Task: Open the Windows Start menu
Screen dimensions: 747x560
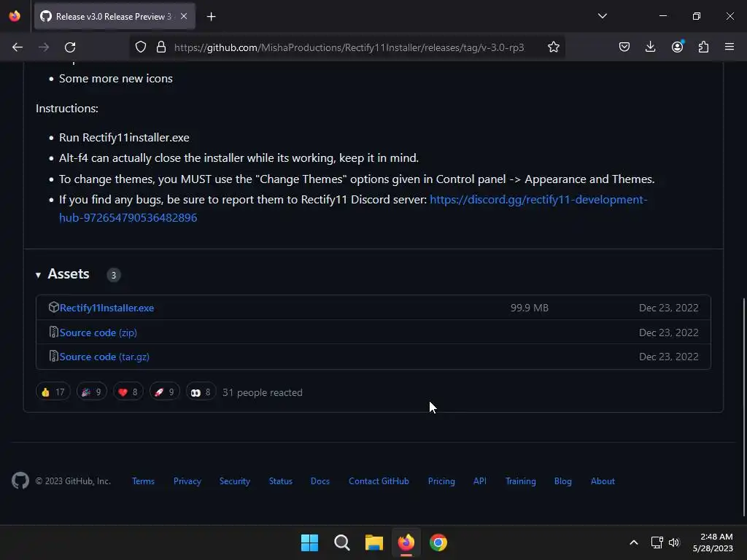Action: pos(309,542)
